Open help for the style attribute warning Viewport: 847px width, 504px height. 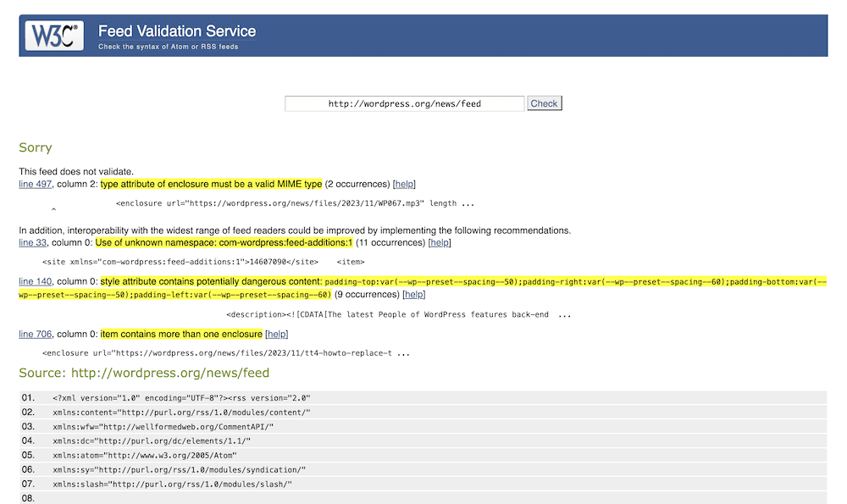(x=413, y=295)
